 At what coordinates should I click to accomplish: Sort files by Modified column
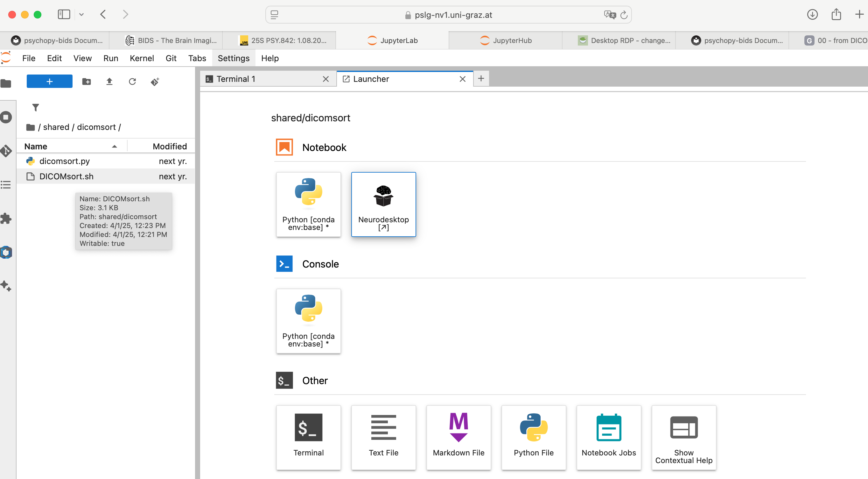click(x=161, y=146)
